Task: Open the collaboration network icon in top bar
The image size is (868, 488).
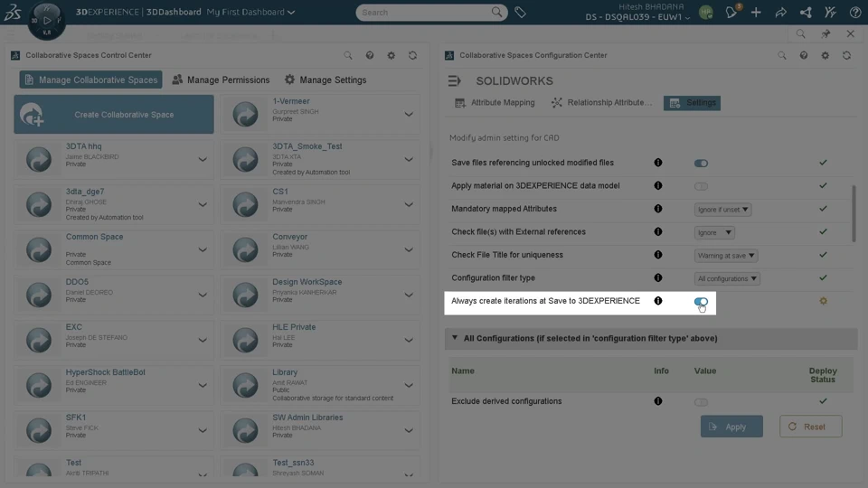Action: [x=806, y=12]
